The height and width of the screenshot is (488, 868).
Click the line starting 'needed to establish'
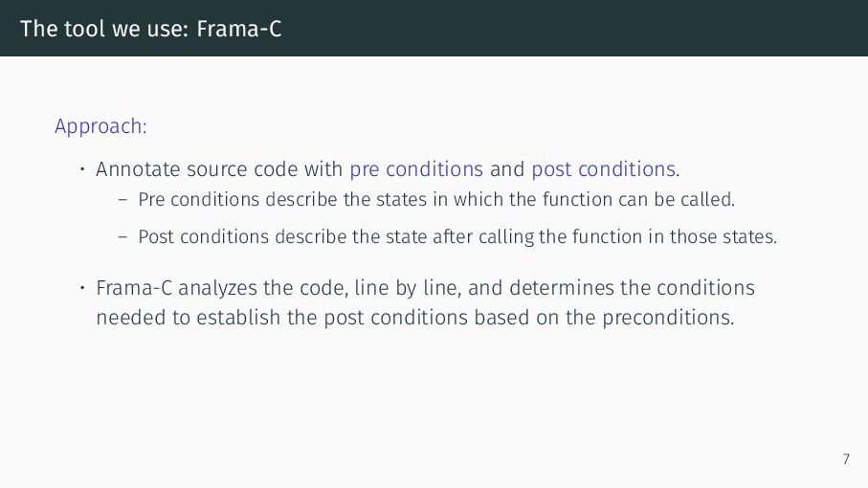[x=415, y=318]
